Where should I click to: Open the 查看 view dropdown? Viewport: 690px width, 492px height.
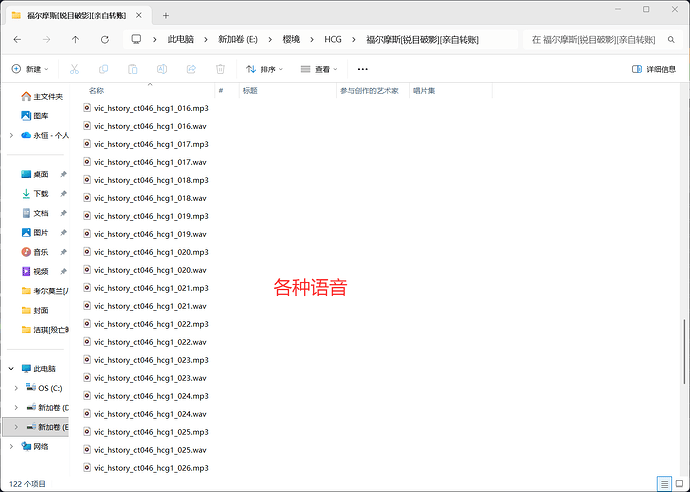(x=319, y=69)
